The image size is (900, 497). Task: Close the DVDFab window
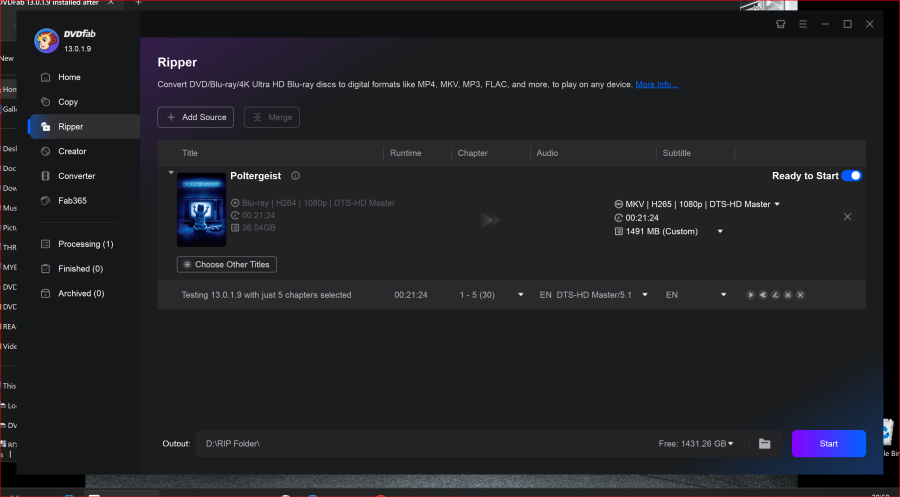click(870, 24)
